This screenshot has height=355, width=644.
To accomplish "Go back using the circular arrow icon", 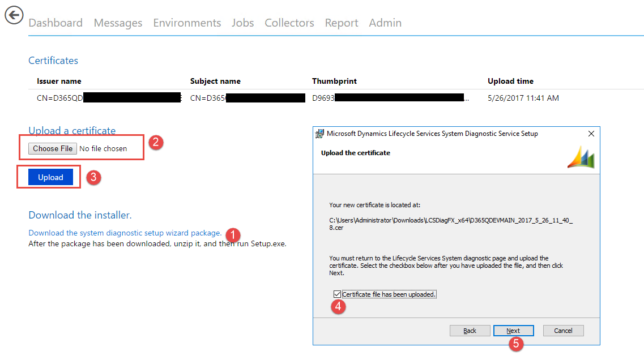I will [x=14, y=15].
